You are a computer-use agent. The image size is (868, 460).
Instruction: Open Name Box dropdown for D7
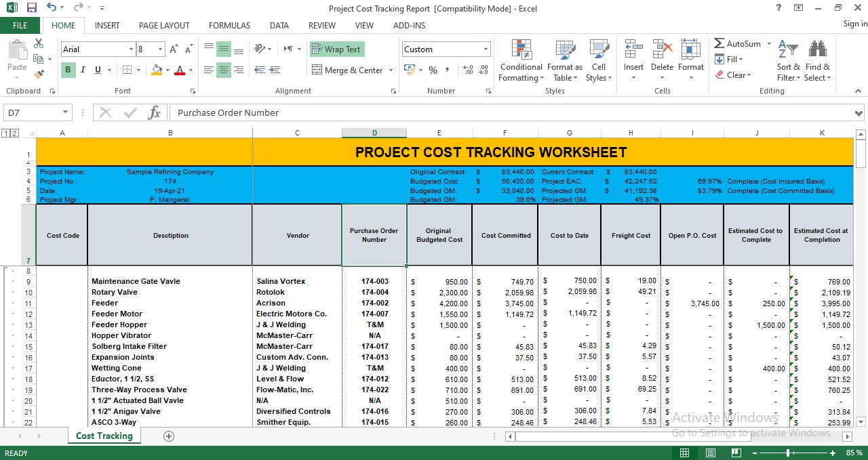click(x=65, y=112)
